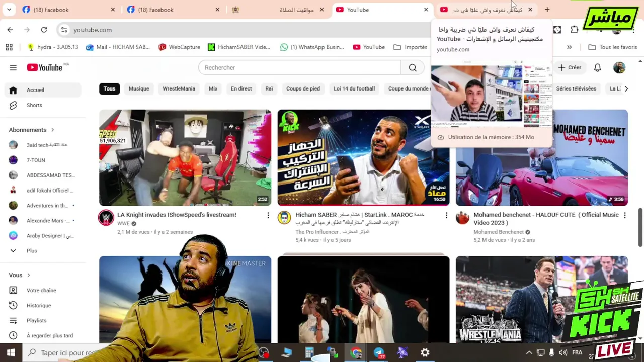Image resolution: width=644 pixels, height=362 pixels.
Task: Open options for HALOUF CUTE video
Action: pos(624,215)
